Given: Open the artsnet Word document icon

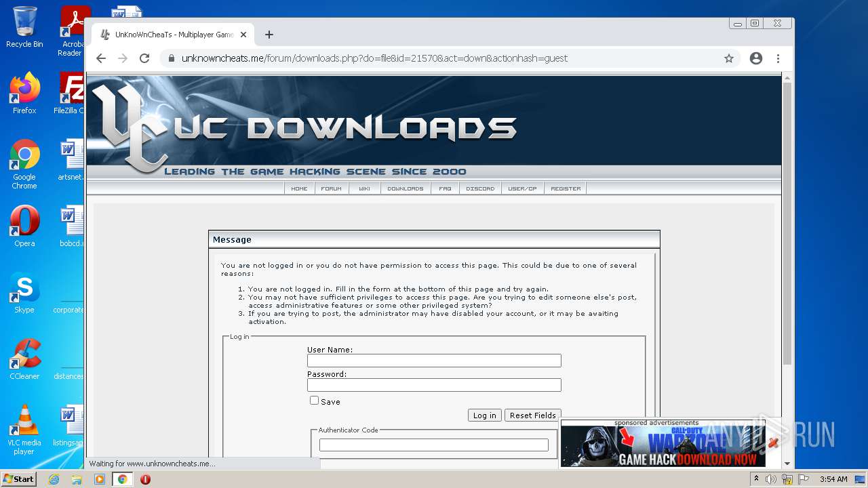Looking at the screenshot, I should click(71, 160).
